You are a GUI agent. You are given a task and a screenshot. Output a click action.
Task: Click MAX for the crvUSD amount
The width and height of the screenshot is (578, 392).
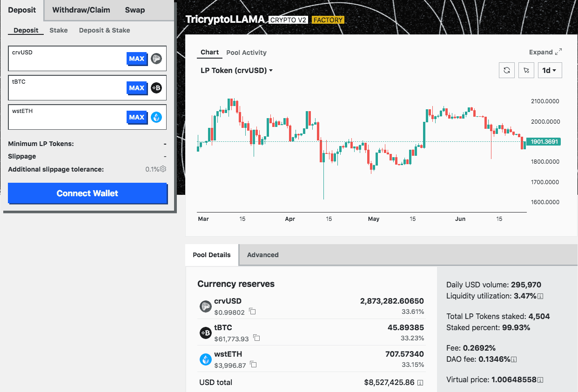click(137, 59)
